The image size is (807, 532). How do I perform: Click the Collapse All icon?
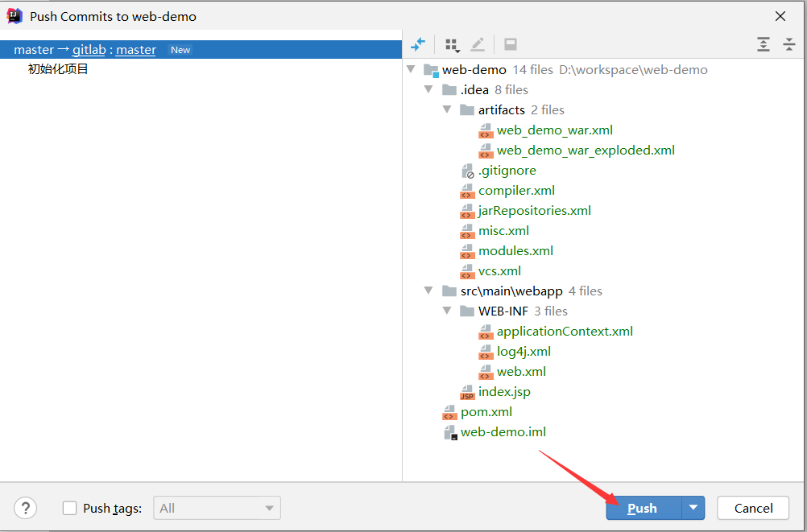(789, 44)
